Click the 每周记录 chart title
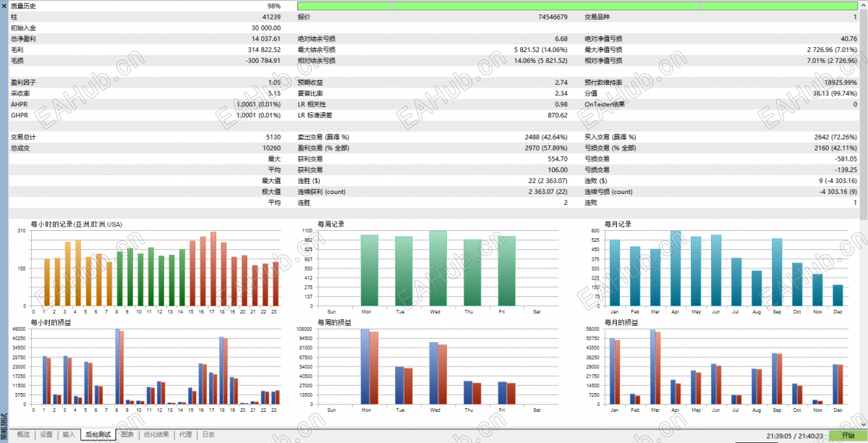 pos(331,224)
